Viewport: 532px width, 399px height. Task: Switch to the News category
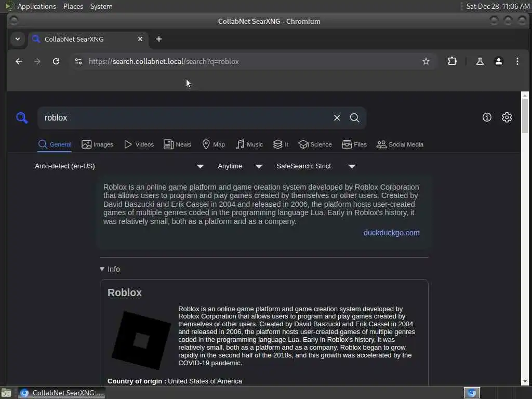tap(178, 144)
